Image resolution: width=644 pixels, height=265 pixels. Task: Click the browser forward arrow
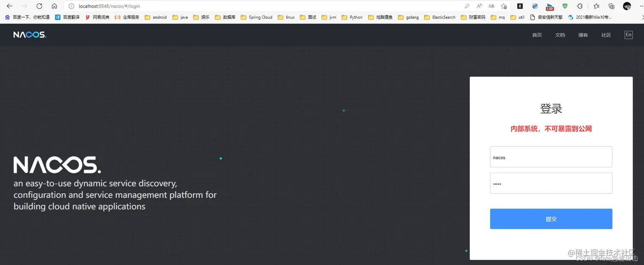[24, 6]
